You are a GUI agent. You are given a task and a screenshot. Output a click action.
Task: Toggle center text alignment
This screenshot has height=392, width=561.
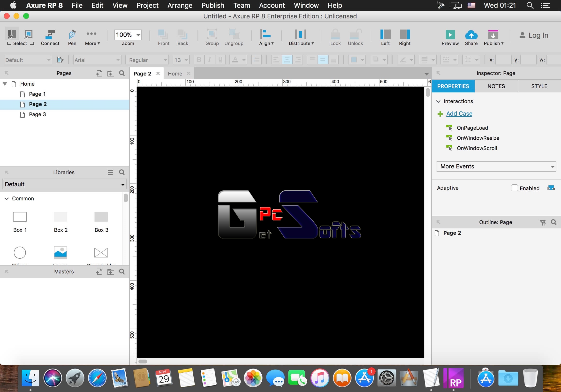287,60
